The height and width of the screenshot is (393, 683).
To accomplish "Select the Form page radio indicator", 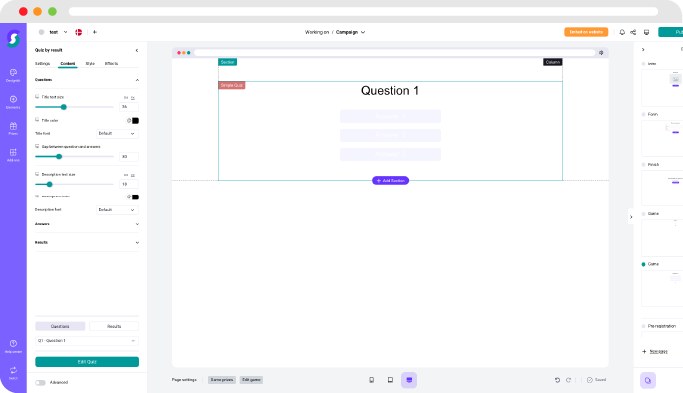I will [643, 114].
